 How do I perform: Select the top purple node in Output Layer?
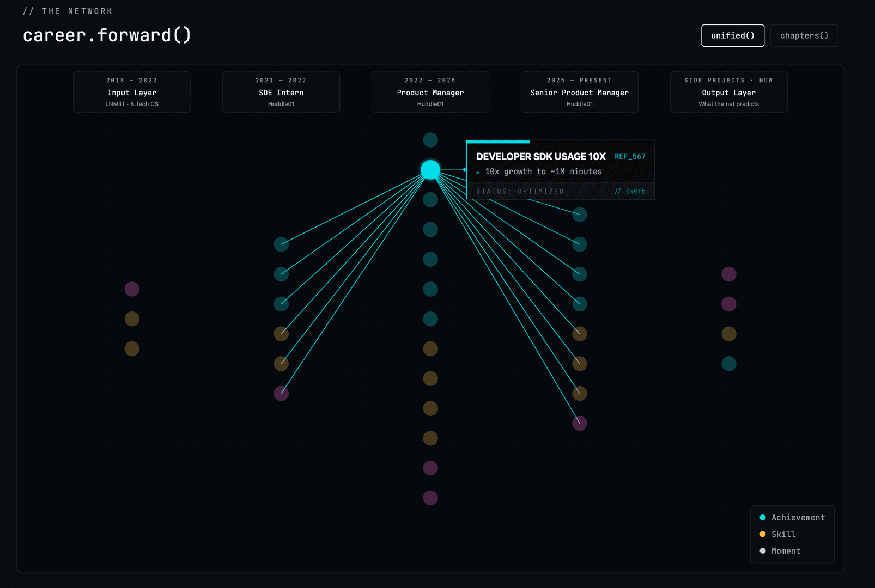coord(729,274)
